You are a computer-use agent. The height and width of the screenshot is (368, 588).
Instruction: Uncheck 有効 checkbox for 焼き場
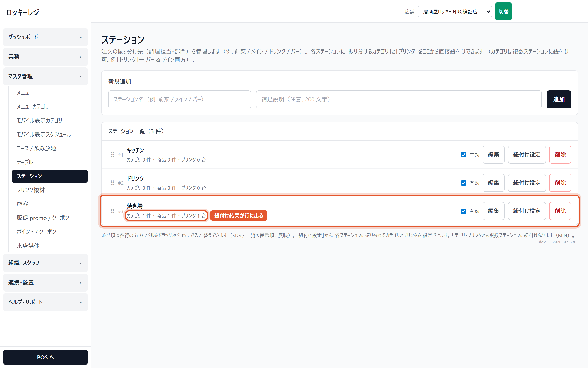tap(463, 211)
